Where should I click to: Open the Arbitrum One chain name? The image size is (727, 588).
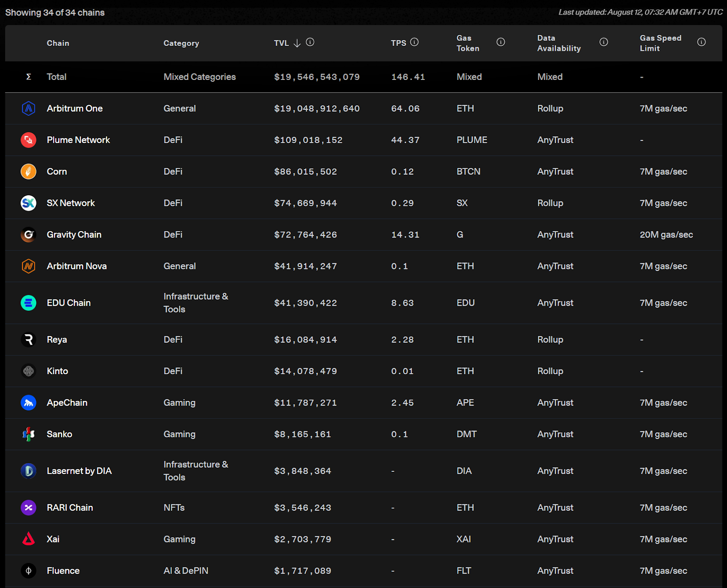[x=75, y=109]
